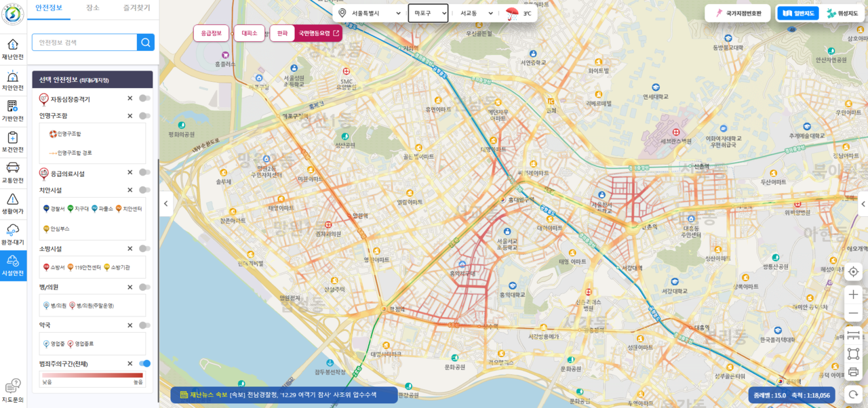The width and height of the screenshot is (868, 408).
Task: Select the 시설안전 sidebar category
Action: coord(12,265)
